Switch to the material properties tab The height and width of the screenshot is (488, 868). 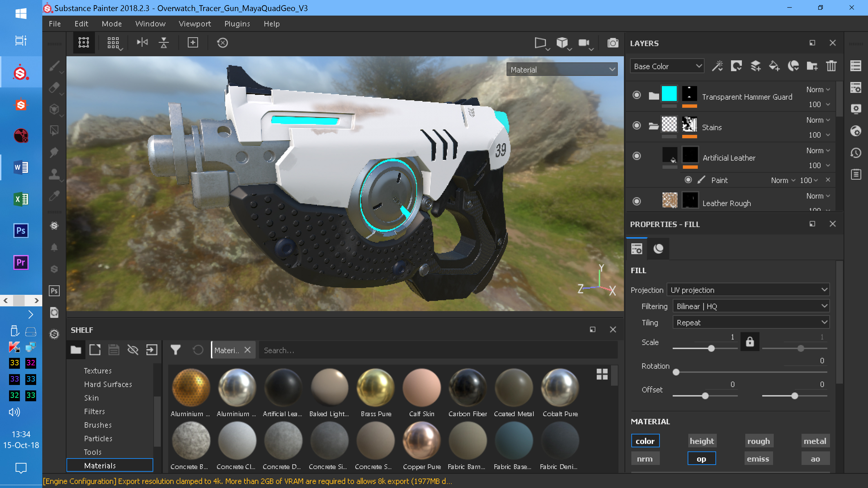pos(658,249)
